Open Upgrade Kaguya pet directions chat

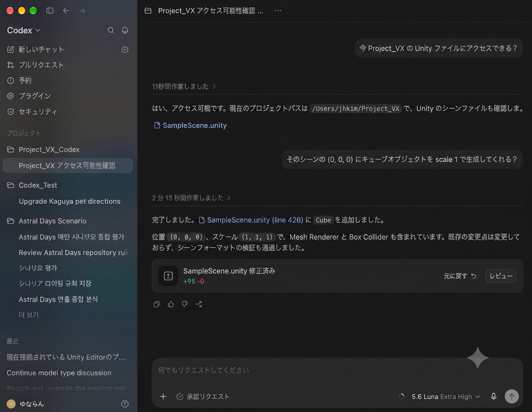[69, 201]
